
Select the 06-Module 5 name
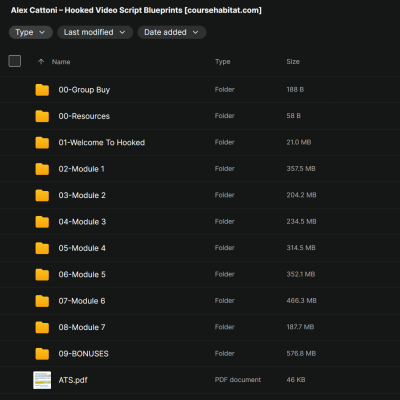point(82,275)
